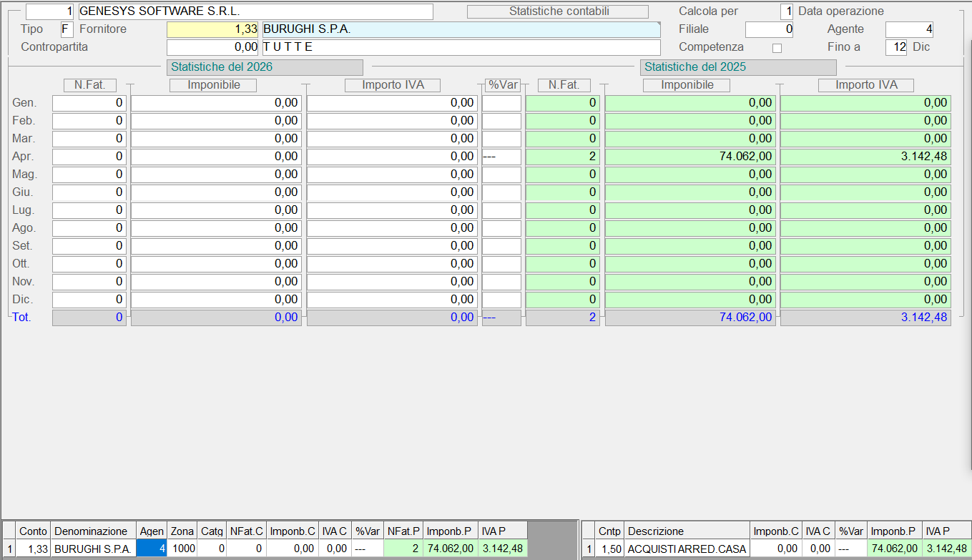
Task: Click the Fornitore code field 1,33
Action: pyautogui.click(x=212, y=29)
